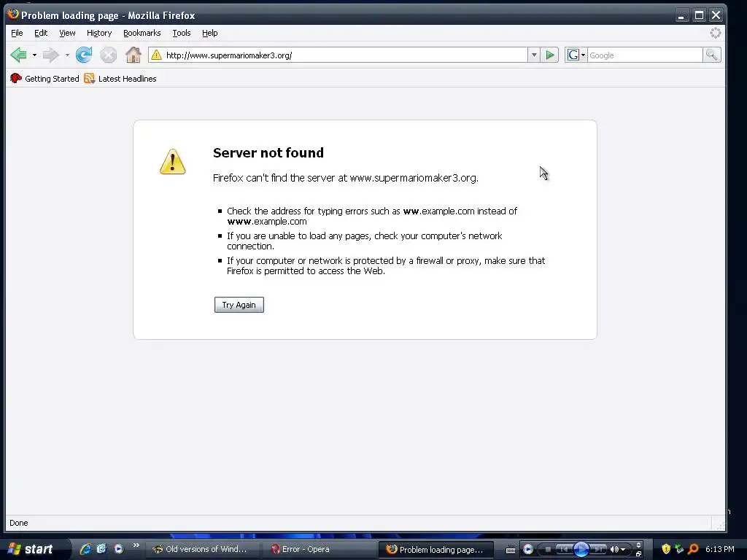
Task: Click the warning site icon in address bar
Action: click(156, 55)
